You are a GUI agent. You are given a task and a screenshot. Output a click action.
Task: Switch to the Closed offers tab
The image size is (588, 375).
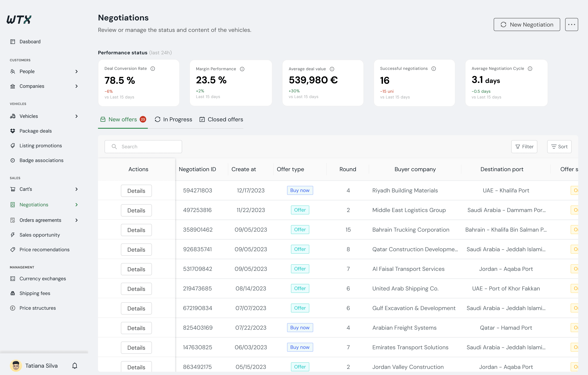(x=221, y=119)
